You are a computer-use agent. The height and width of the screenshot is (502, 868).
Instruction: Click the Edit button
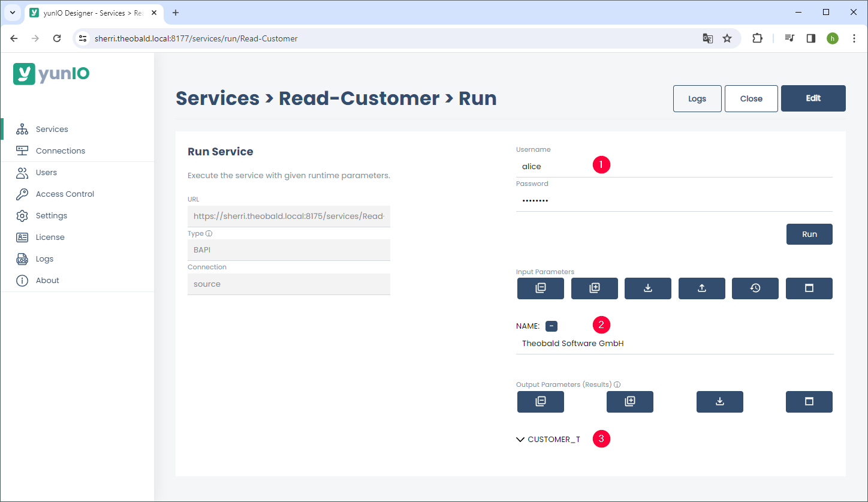click(x=813, y=98)
